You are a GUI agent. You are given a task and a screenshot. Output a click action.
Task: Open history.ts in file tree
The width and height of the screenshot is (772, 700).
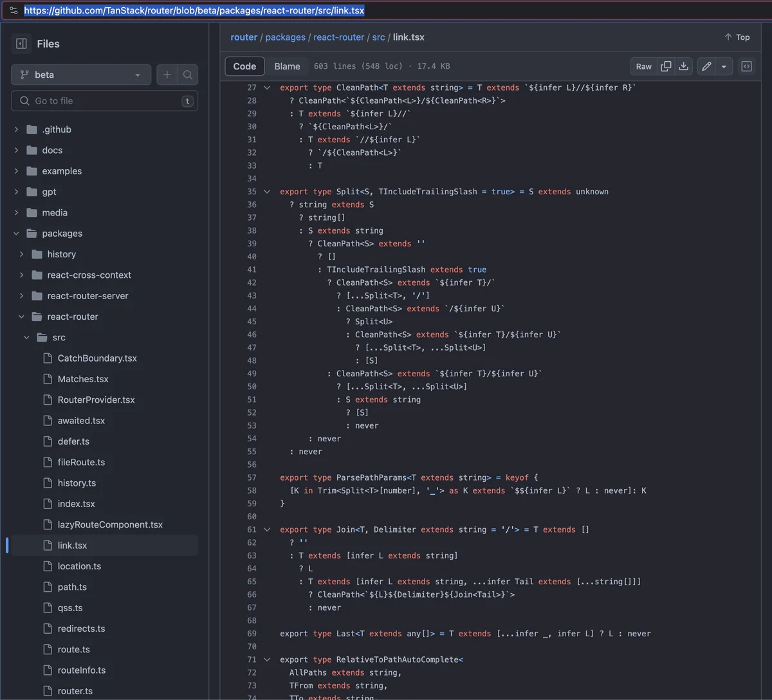point(77,483)
